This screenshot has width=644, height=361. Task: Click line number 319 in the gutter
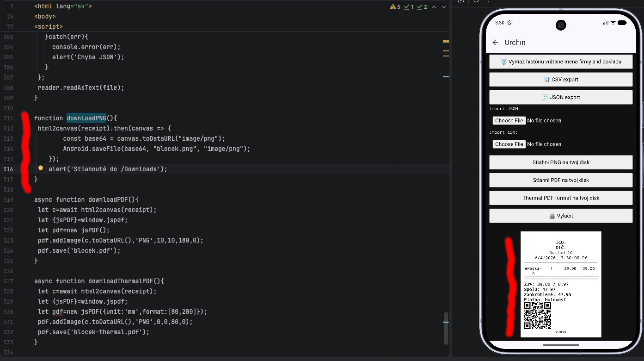click(x=8, y=199)
